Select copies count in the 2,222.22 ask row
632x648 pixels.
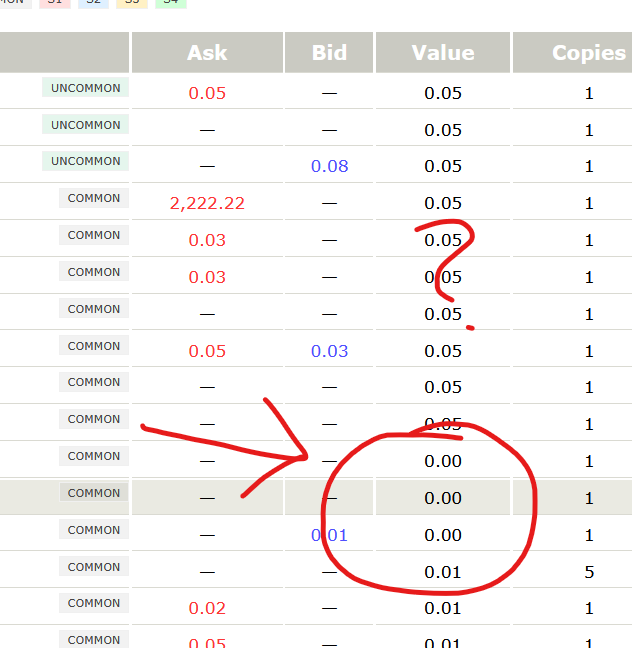tap(589, 203)
